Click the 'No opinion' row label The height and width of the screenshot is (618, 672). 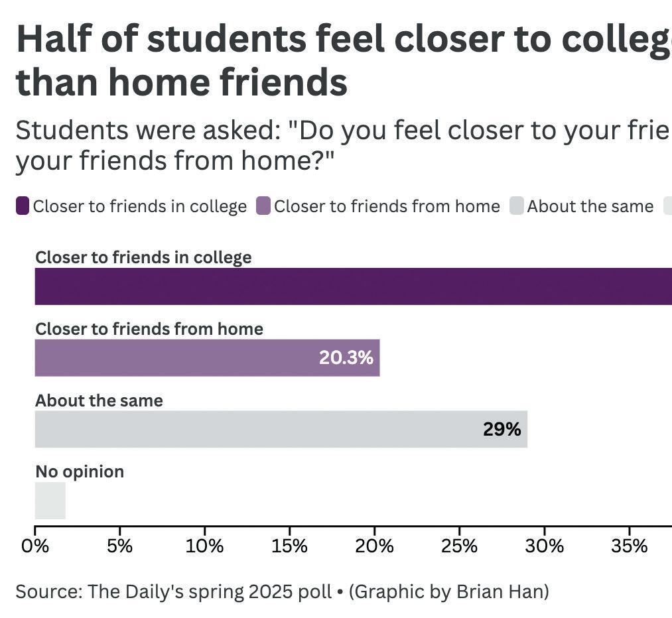[x=80, y=471]
